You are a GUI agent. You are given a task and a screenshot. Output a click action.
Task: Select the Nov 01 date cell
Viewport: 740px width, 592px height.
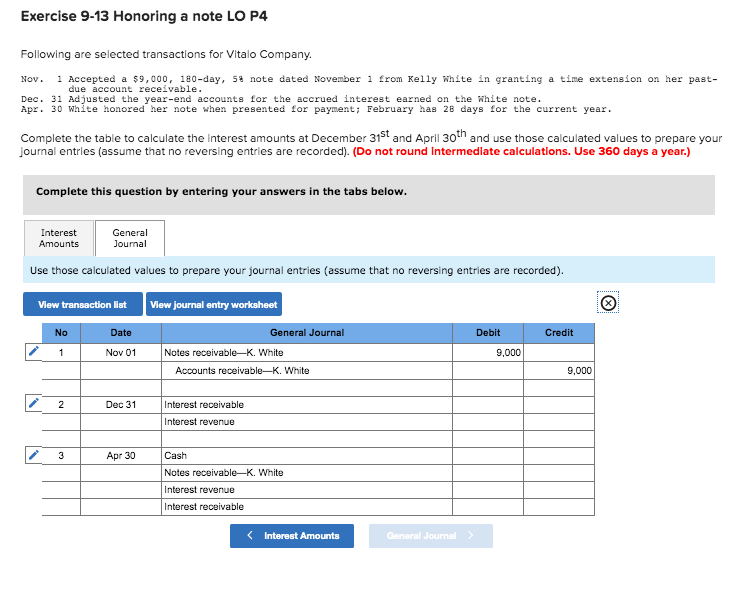pos(121,353)
